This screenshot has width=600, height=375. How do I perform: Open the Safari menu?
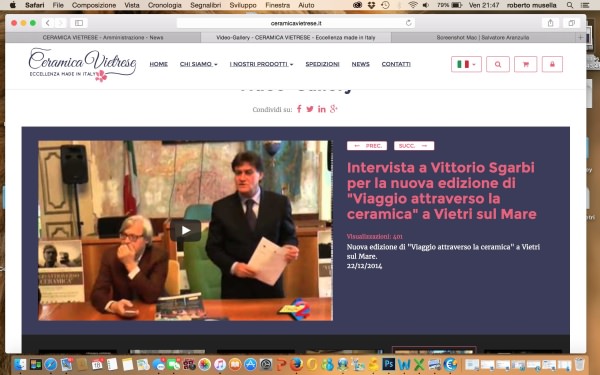pyautogui.click(x=35, y=5)
